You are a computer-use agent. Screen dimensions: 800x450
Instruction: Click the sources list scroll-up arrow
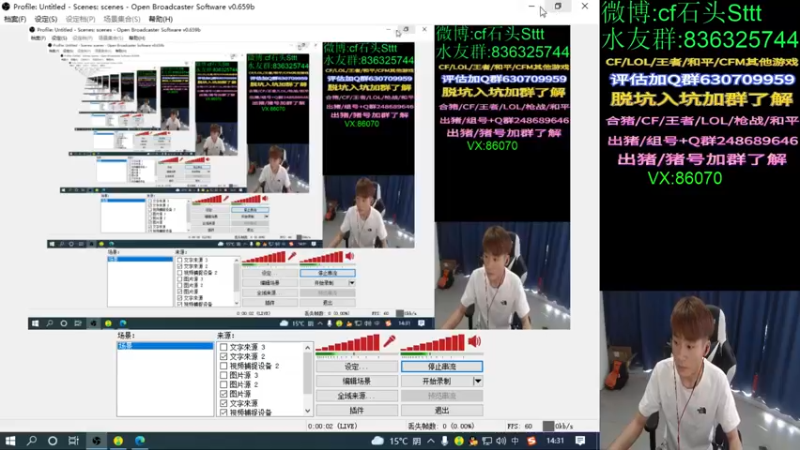point(308,347)
